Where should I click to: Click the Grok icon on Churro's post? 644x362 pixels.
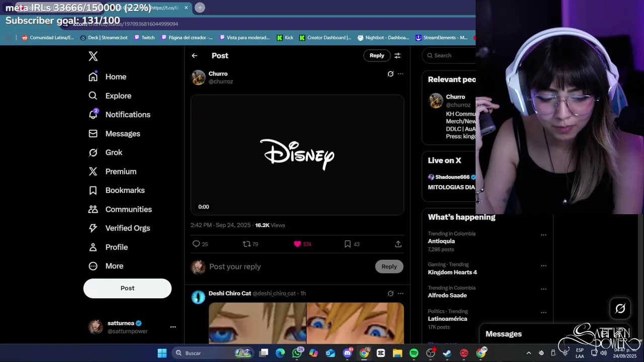coord(390,74)
